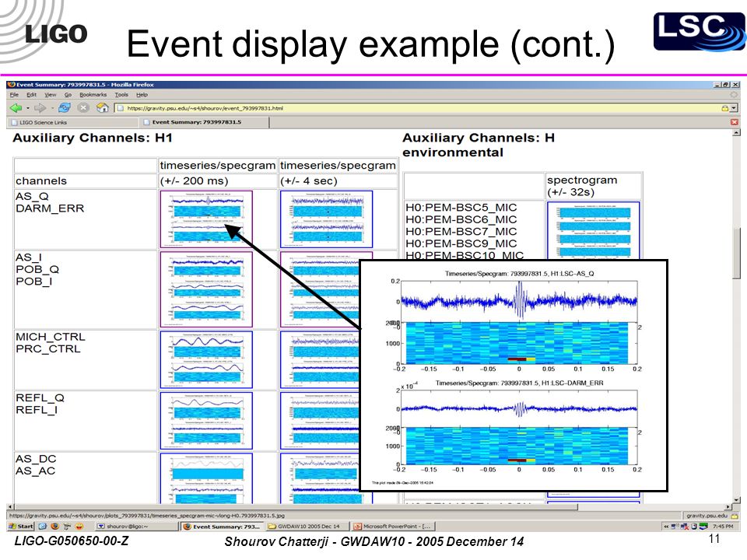This screenshot has height=560, width=747.
Task: Open AS_I POB_Q POB_I 4 sec thumbnail
Action: coord(319,289)
